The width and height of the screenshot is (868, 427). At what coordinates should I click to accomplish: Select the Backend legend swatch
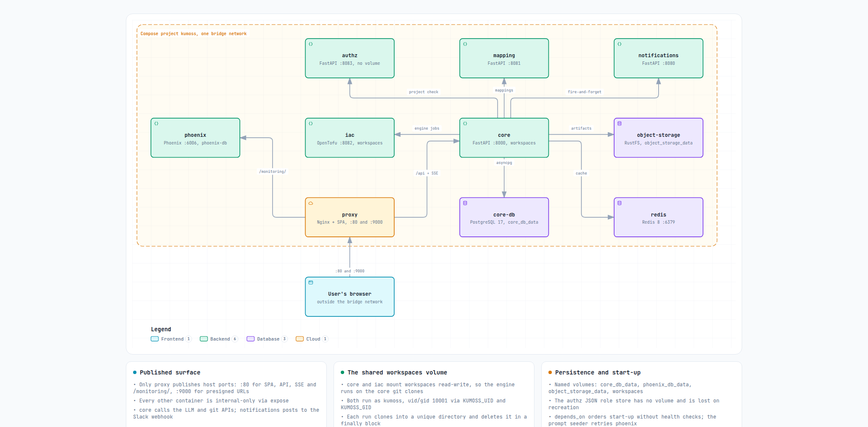pyautogui.click(x=204, y=339)
